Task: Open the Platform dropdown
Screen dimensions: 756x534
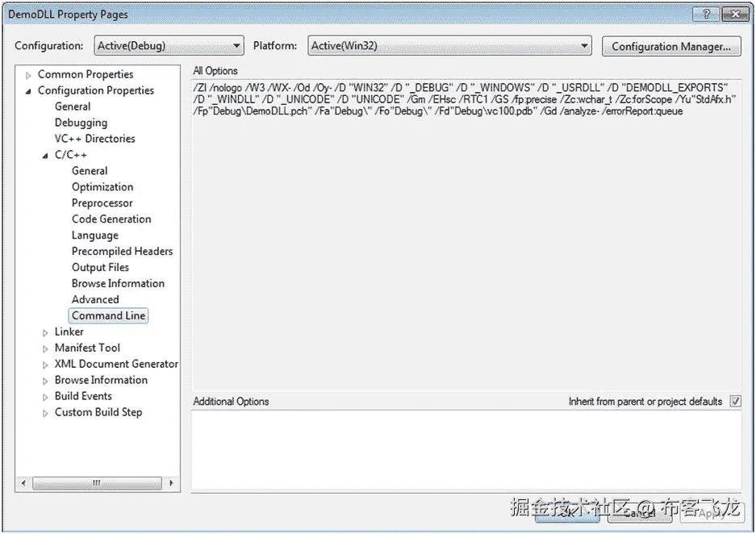Action: pos(586,46)
